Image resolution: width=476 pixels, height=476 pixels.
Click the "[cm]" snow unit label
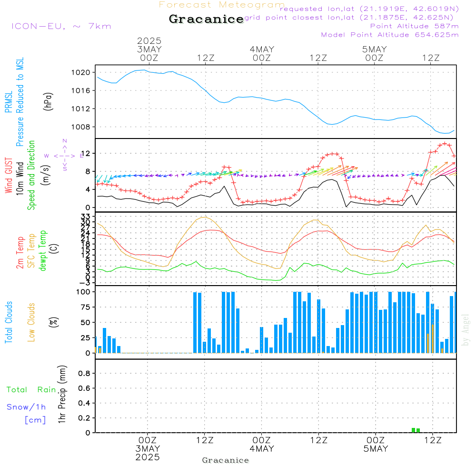pos(35,420)
